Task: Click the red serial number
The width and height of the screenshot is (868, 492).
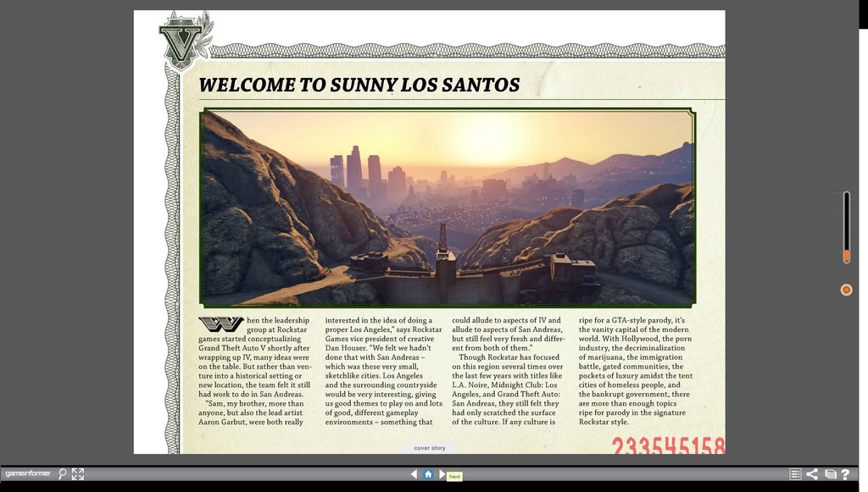Action: [x=668, y=445]
